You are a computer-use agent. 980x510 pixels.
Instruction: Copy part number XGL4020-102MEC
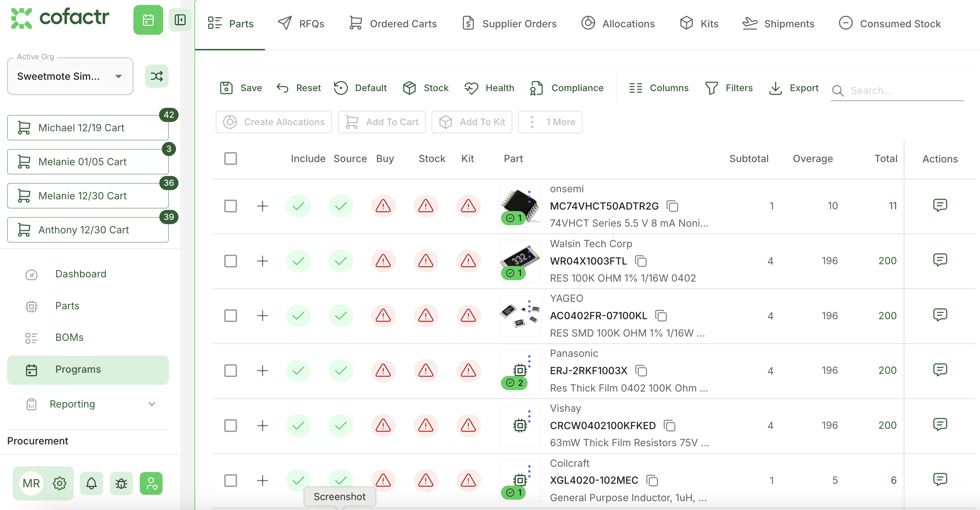[652, 480]
